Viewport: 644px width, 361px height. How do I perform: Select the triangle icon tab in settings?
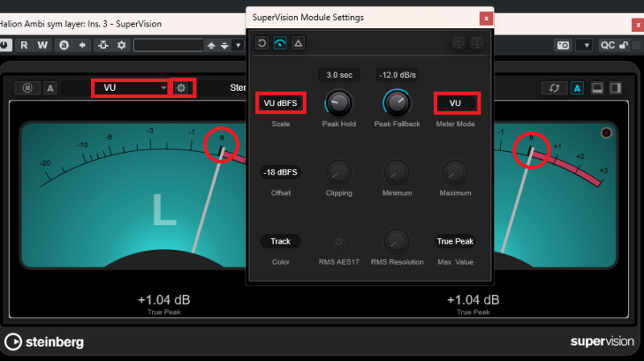[x=299, y=43]
